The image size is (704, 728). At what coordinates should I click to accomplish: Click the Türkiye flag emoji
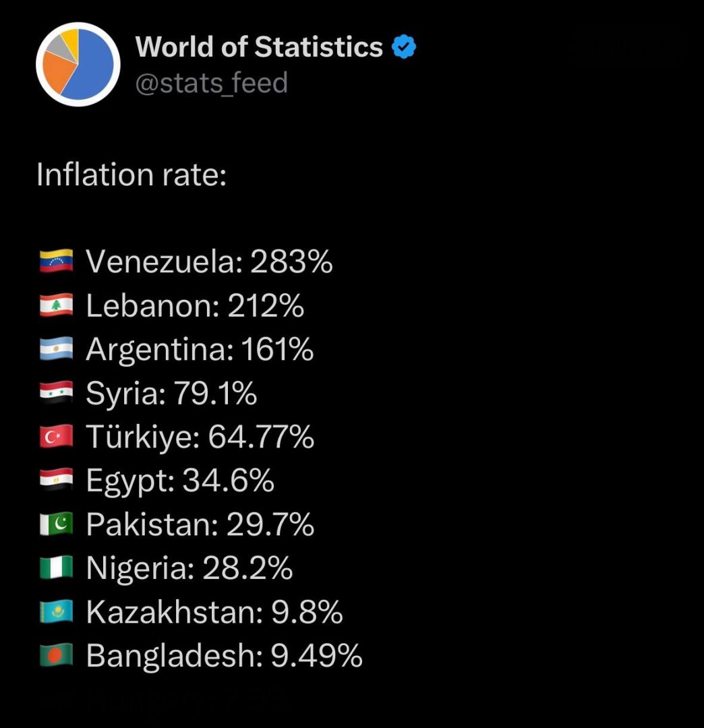tap(56, 436)
